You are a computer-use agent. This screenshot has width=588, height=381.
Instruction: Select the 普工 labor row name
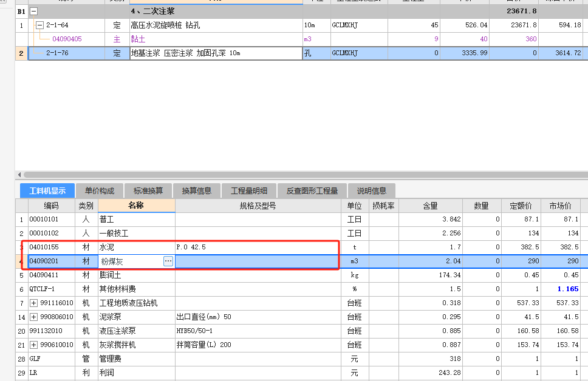tap(137, 219)
